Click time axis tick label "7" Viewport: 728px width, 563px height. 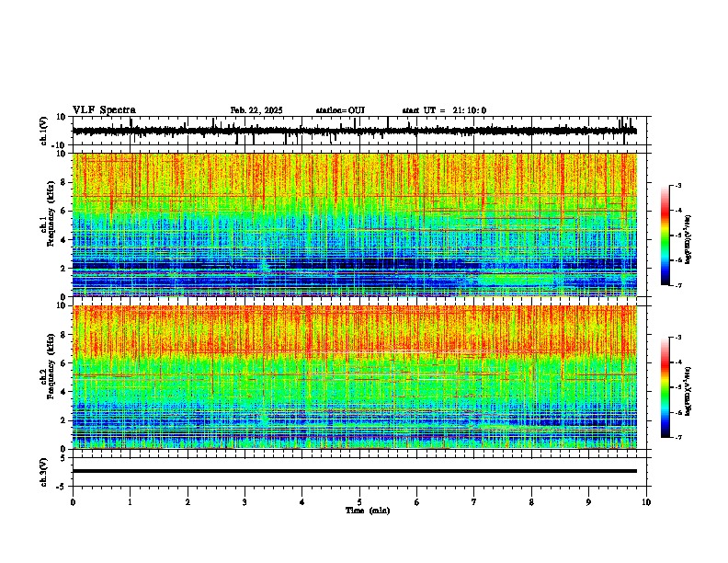(x=474, y=502)
